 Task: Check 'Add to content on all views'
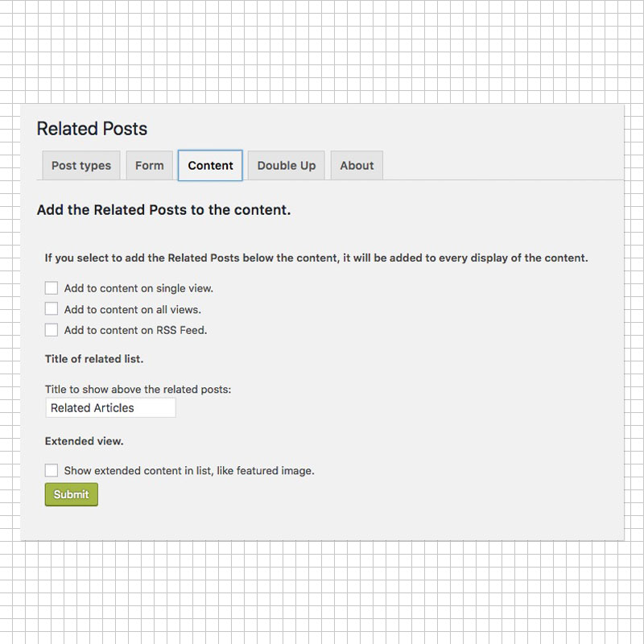(52, 308)
